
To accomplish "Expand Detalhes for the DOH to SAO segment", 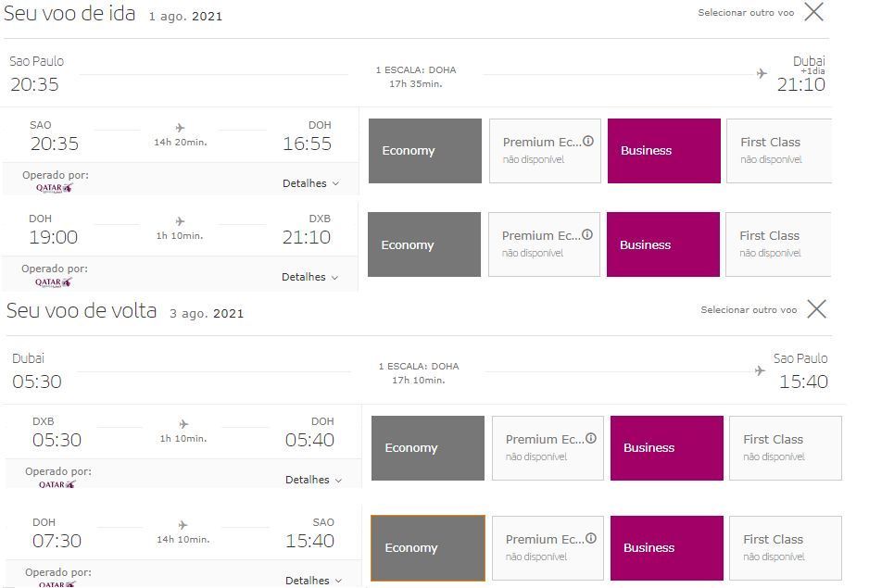I will coord(314,581).
